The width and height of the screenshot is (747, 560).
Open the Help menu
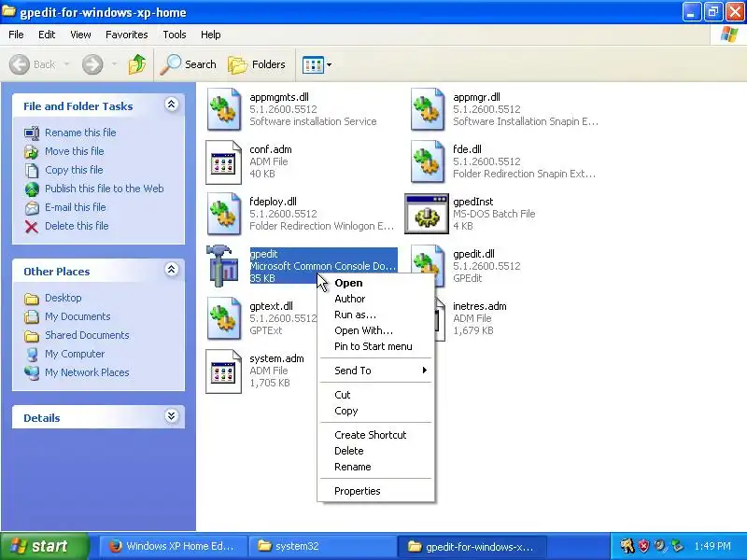(210, 35)
